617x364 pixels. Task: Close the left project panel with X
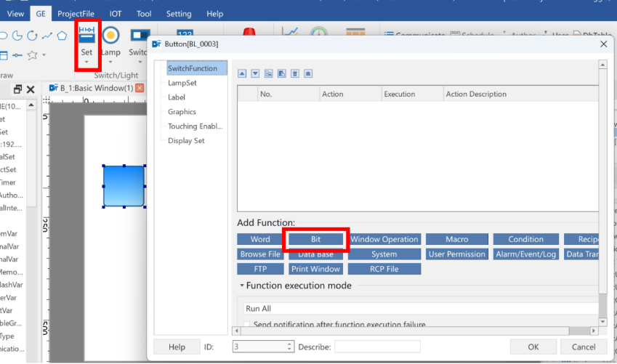click(31, 89)
